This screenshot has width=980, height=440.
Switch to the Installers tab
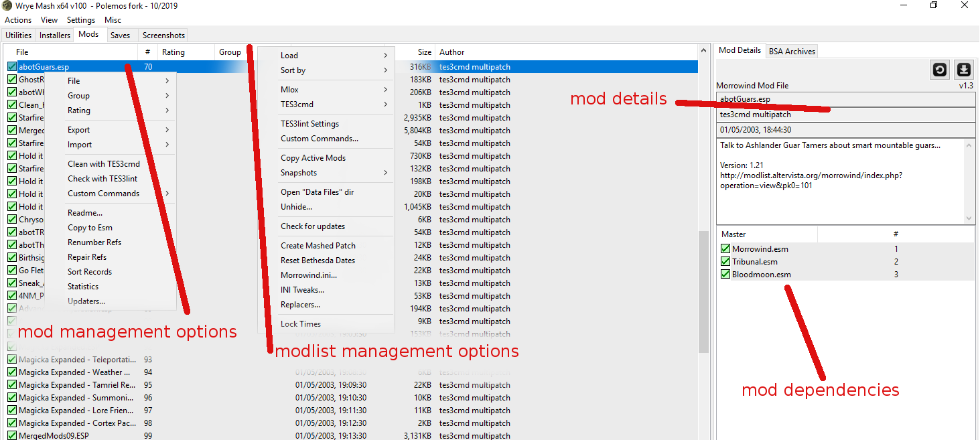pyautogui.click(x=55, y=35)
